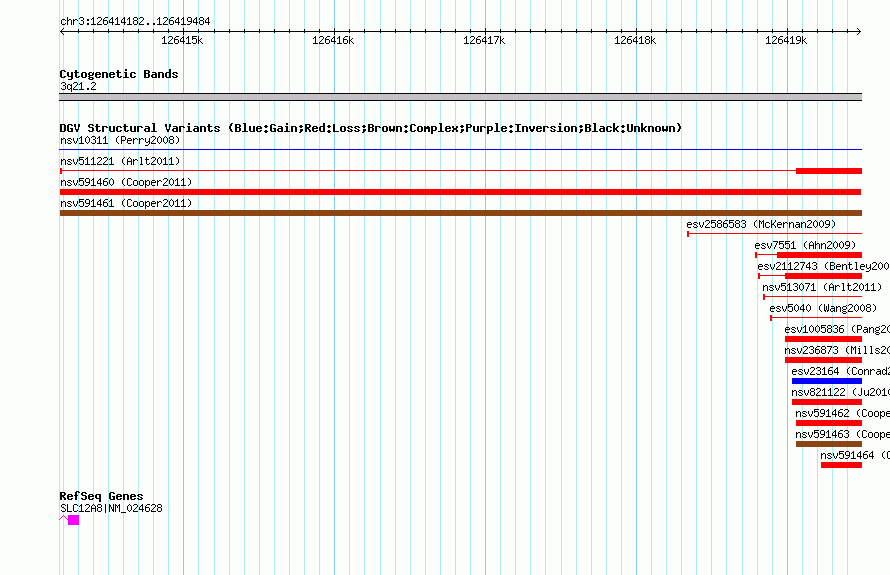Click the 126416k ruler tick label
Screen dimensions: 890x575
[x=333, y=40]
